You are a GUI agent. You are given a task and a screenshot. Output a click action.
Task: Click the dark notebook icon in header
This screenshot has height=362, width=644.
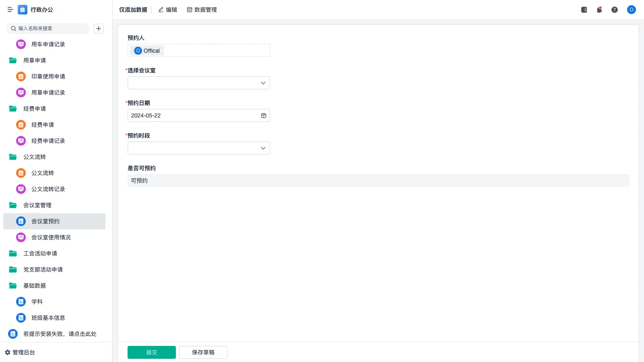[x=584, y=10]
